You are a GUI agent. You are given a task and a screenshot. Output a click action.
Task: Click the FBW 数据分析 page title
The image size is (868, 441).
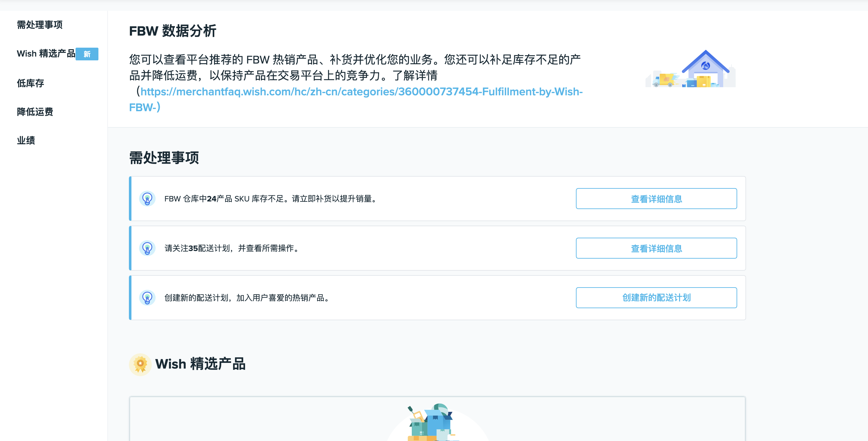[x=172, y=31]
